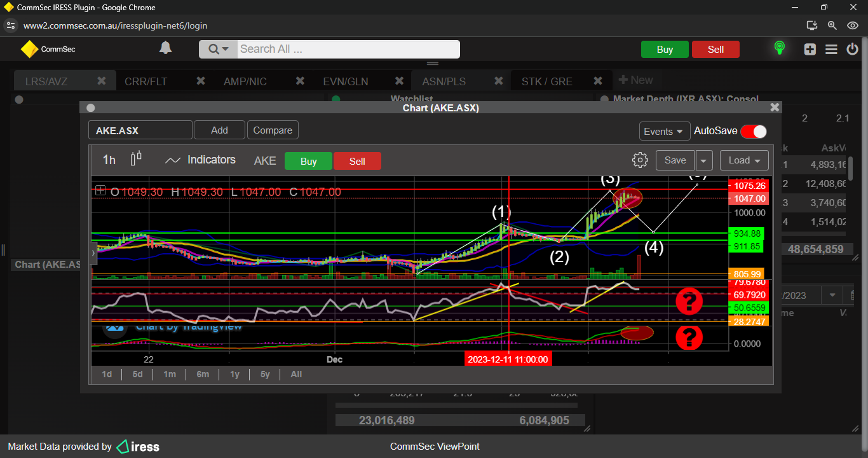Open chart settings gear
The width and height of the screenshot is (868, 458).
click(640, 160)
